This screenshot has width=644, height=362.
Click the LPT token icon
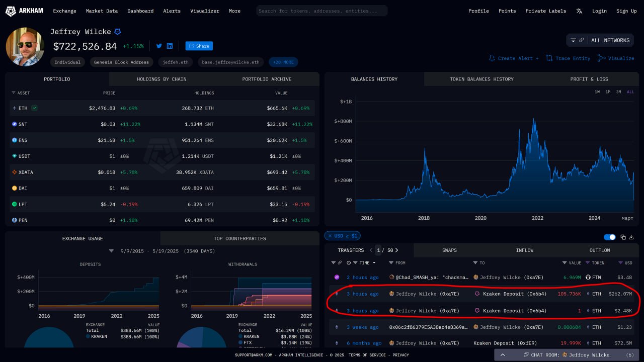[x=14, y=204]
